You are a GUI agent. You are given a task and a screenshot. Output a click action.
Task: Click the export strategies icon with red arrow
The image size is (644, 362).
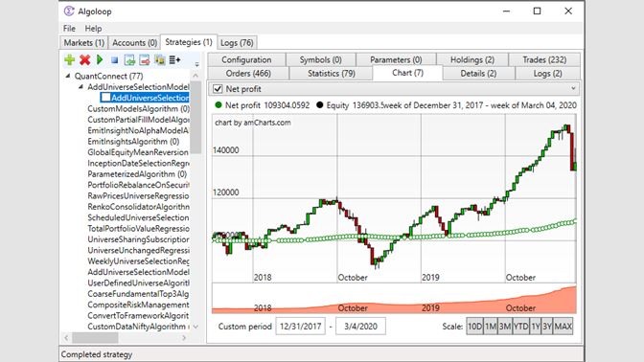(145, 60)
